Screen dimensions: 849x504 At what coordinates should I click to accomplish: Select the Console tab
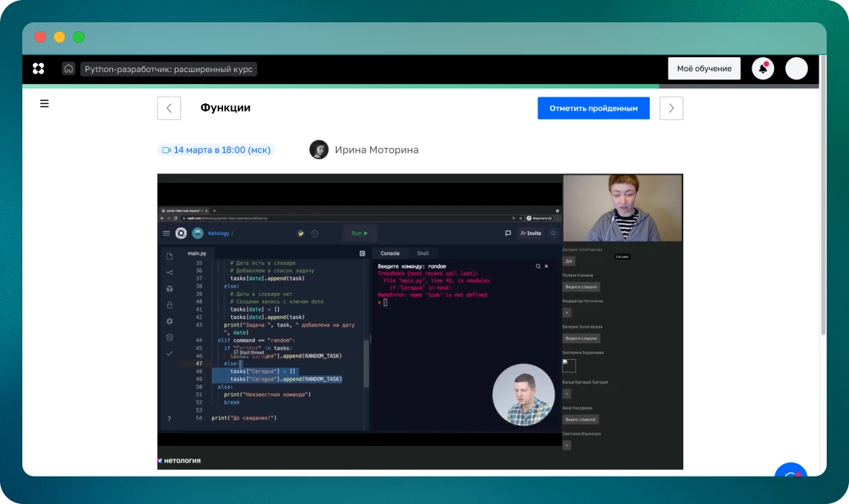pos(390,253)
